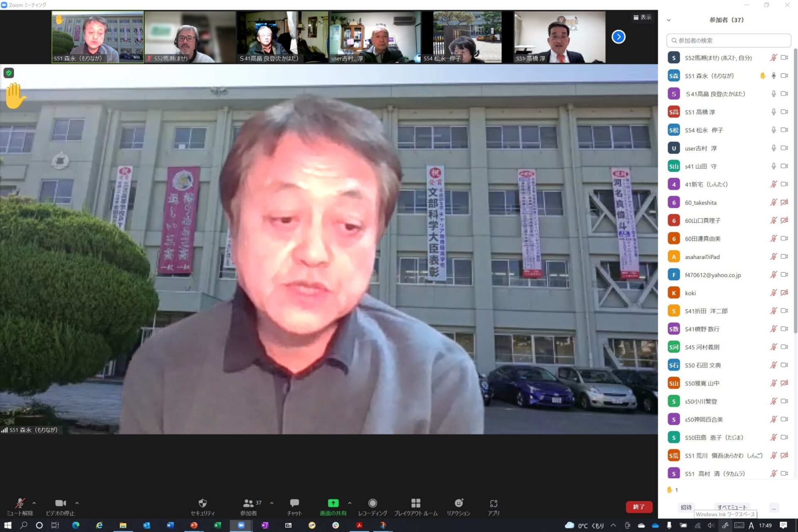The image size is (798, 532).
Task: Click the 招待 invite button
Action: pyautogui.click(x=686, y=507)
